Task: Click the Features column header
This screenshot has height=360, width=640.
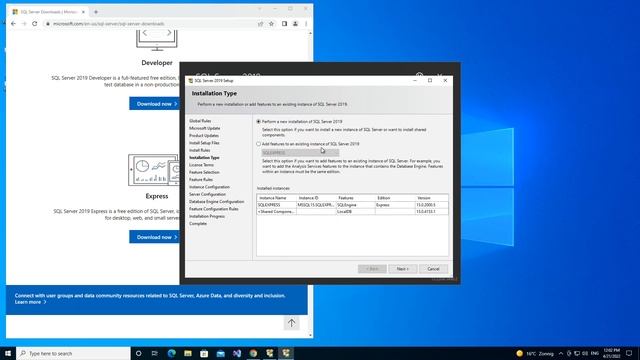Action: 355,198
